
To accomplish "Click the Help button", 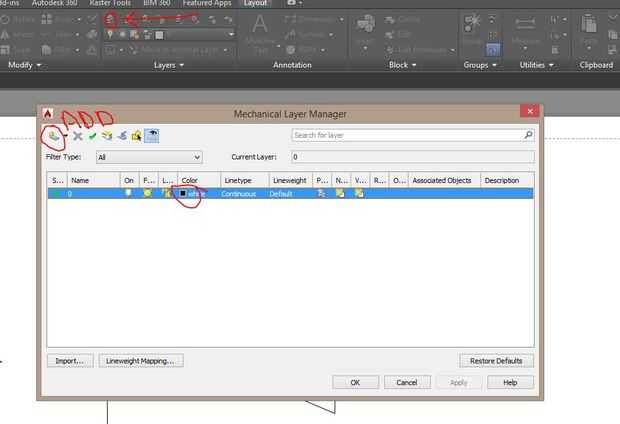I will [510, 382].
